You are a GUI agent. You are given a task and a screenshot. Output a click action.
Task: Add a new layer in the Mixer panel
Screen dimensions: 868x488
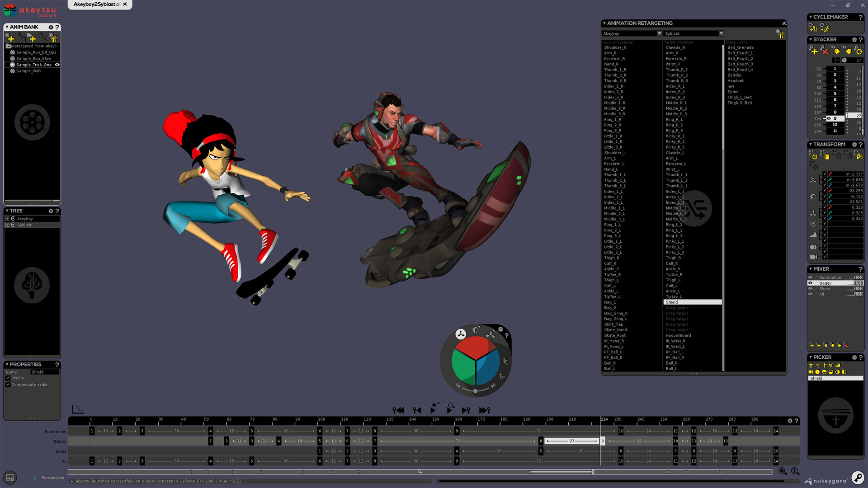(x=812, y=345)
